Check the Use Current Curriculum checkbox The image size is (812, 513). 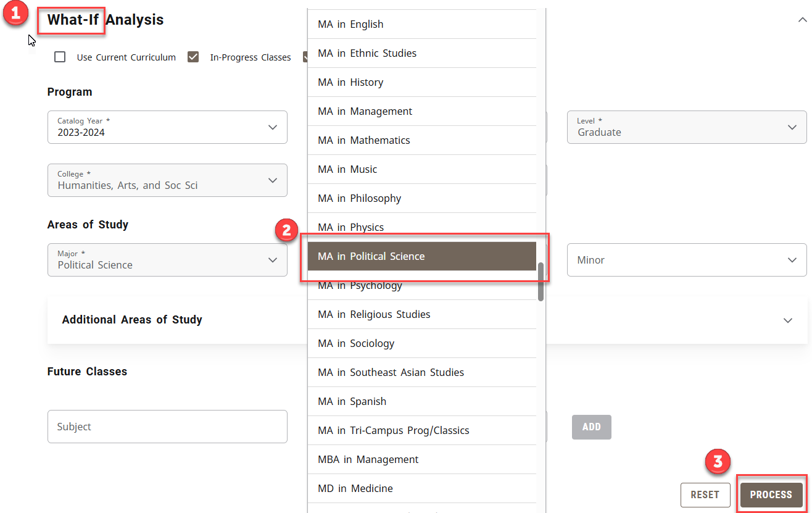pyautogui.click(x=60, y=57)
